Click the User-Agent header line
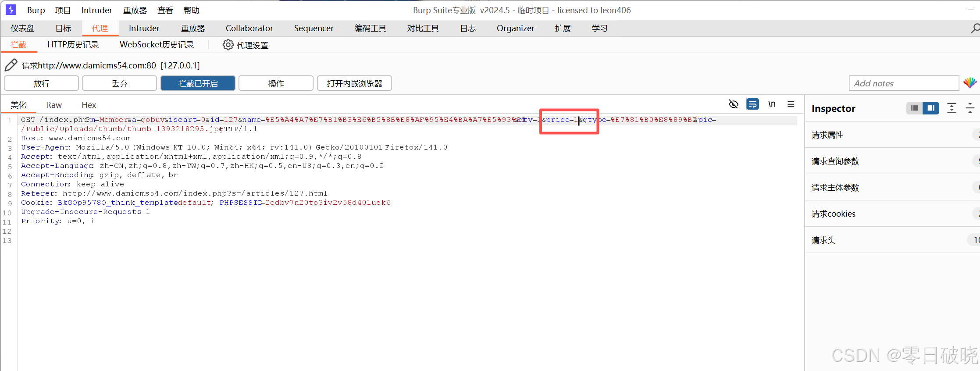Image resolution: width=980 pixels, height=371 pixels. point(234,147)
